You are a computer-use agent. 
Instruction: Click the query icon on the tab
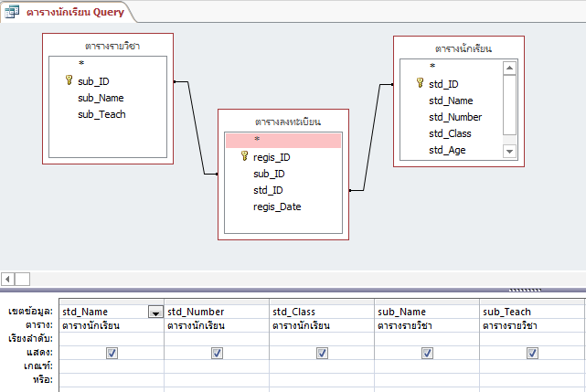click(x=14, y=11)
